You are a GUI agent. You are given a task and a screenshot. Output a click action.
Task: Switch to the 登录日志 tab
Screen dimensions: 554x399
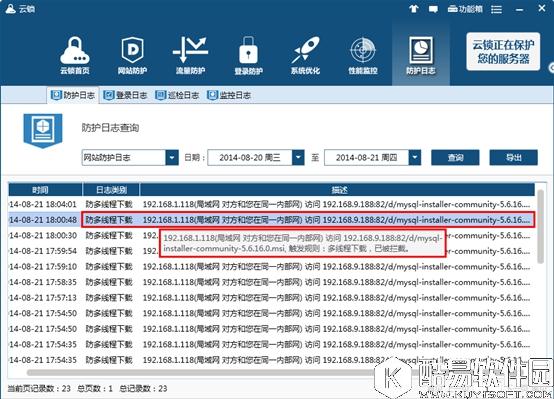[x=125, y=95]
